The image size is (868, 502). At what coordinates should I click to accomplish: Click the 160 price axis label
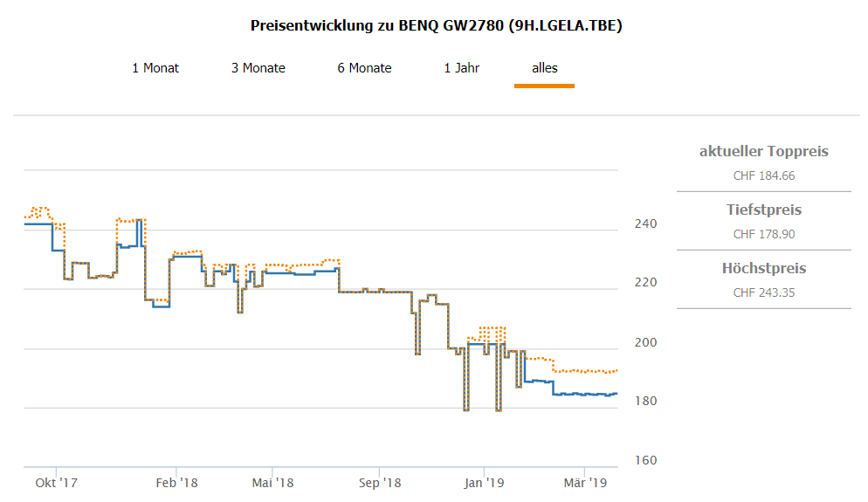pyautogui.click(x=645, y=461)
